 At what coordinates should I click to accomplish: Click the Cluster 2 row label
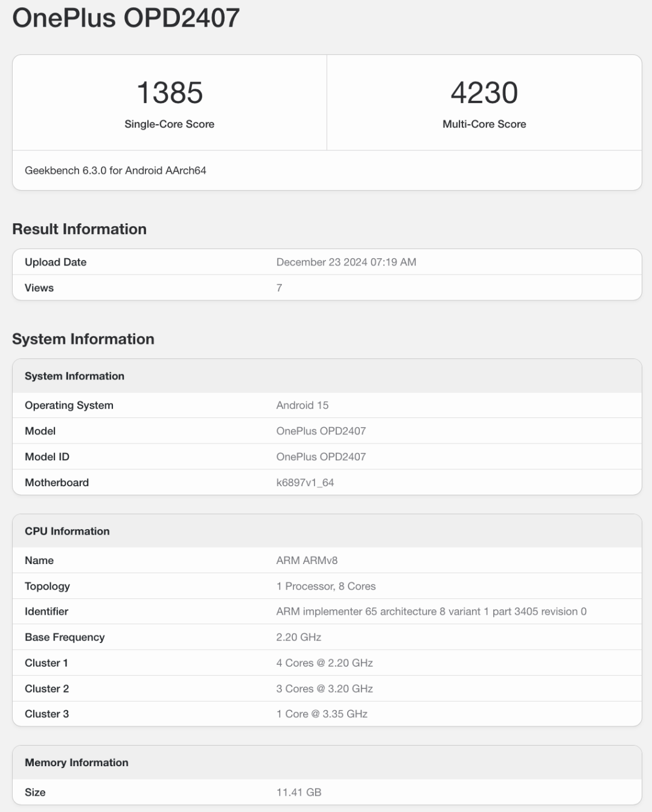point(47,689)
